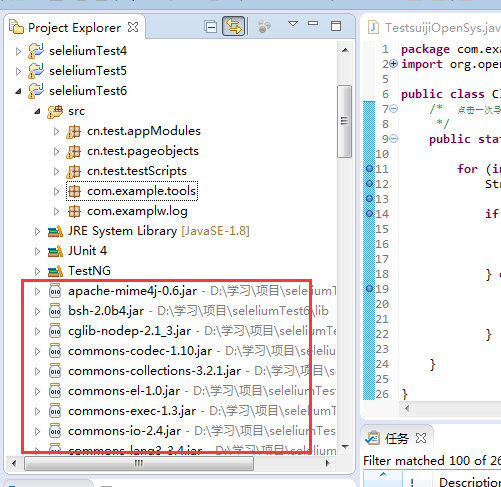Click the cn.test.appModules package icon

pyautogui.click(x=74, y=132)
